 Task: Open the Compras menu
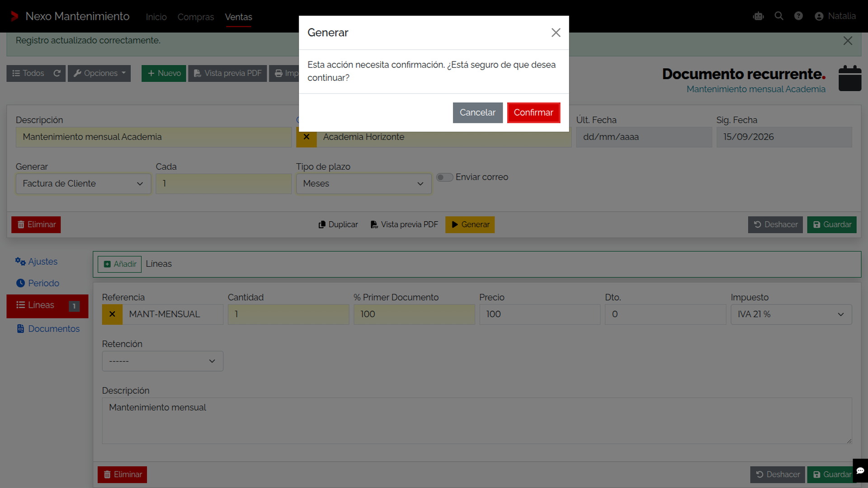pyautogui.click(x=195, y=17)
